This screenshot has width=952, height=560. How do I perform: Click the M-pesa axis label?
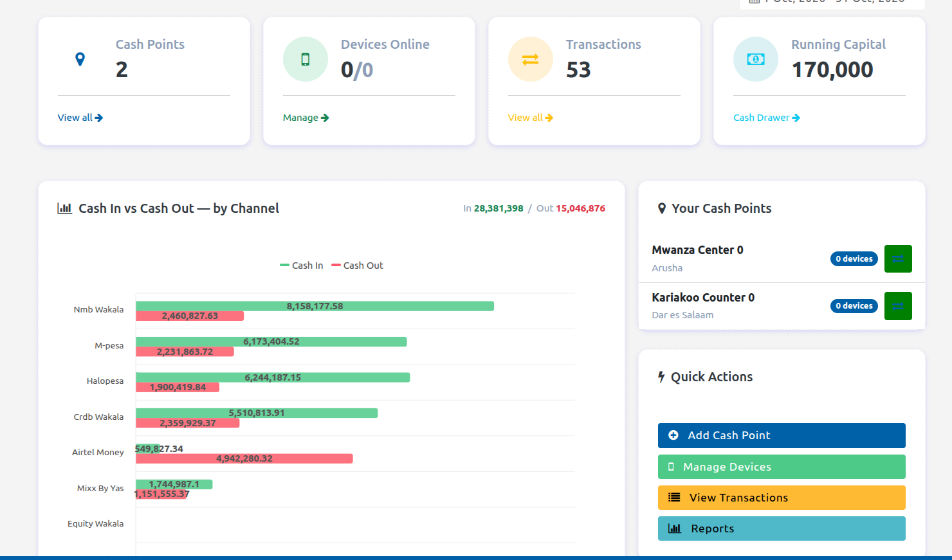(109, 345)
